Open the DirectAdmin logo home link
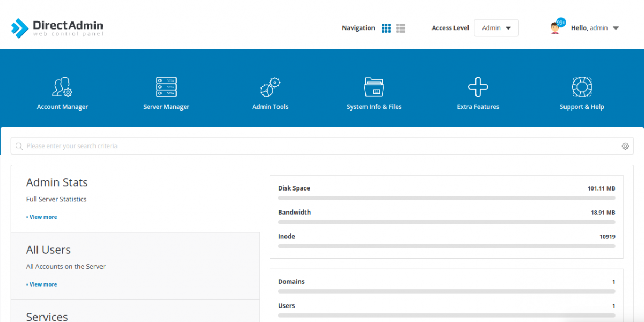The height and width of the screenshot is (322, 644). pos(56,27)
